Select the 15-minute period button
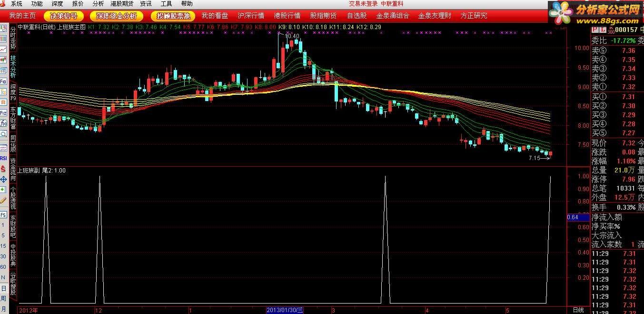 click(3, 246)
